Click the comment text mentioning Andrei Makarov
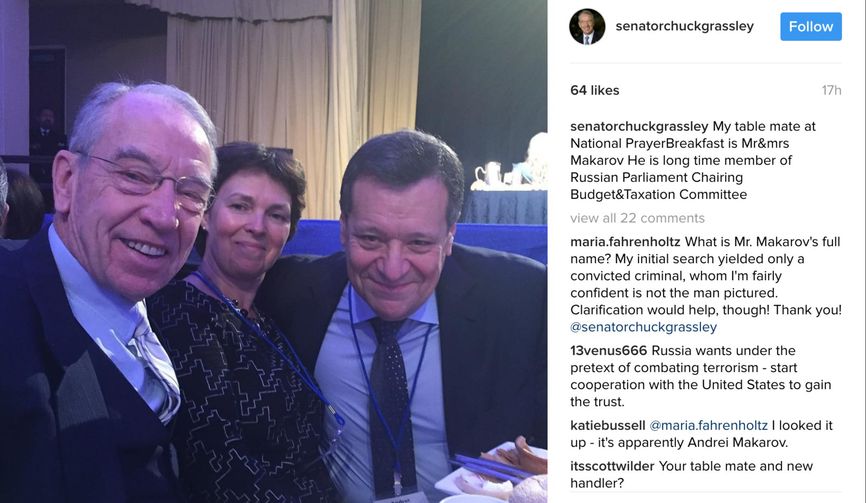 point(701,434)
